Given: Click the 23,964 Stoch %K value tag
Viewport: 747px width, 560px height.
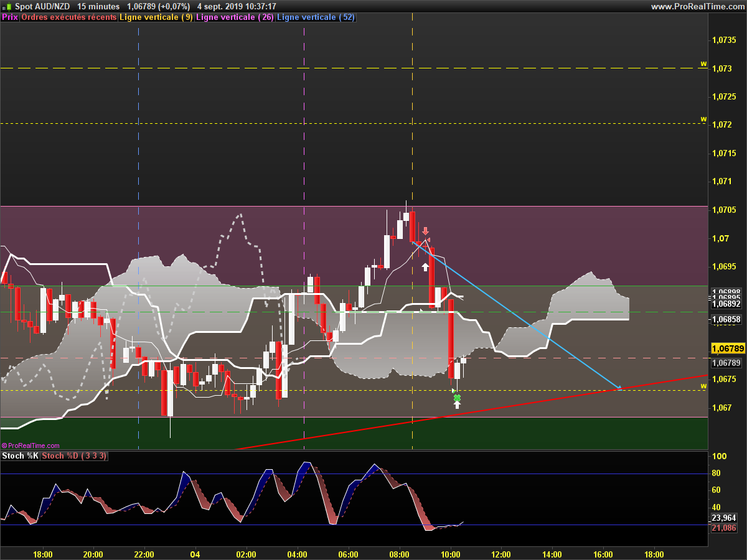Looking at the screenshot, I should (724, 518).
